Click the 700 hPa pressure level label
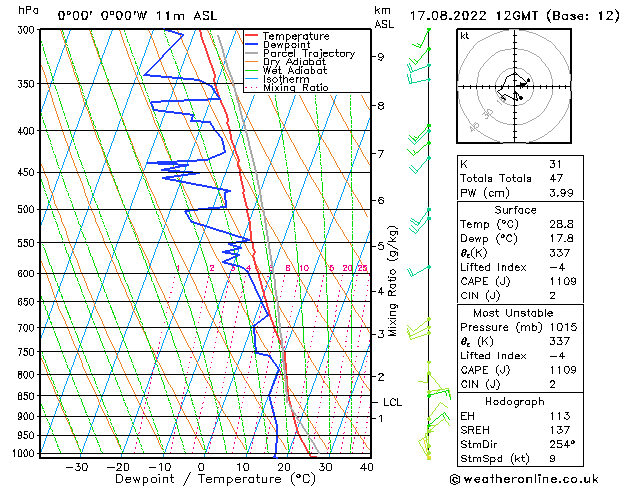 [28, 328]
